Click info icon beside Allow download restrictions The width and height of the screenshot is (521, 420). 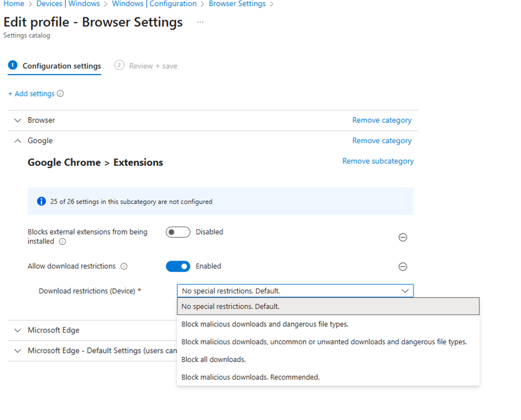124,266
